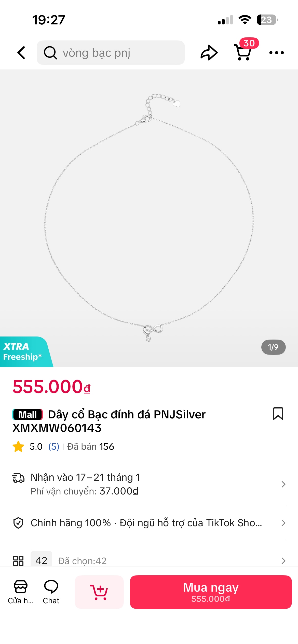This screenshot has width=298, height=644.
Task: Expand the size selection row chevron
Action: click(283, 561)
